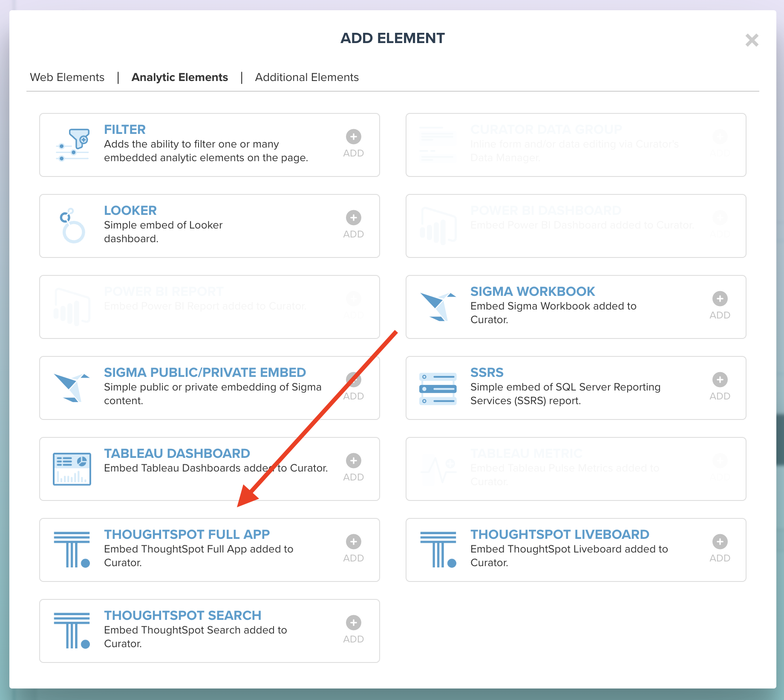The height and width of the screenshot is (700, 784).
Task: Select the LOOKER heading
Action: [130, 210]
